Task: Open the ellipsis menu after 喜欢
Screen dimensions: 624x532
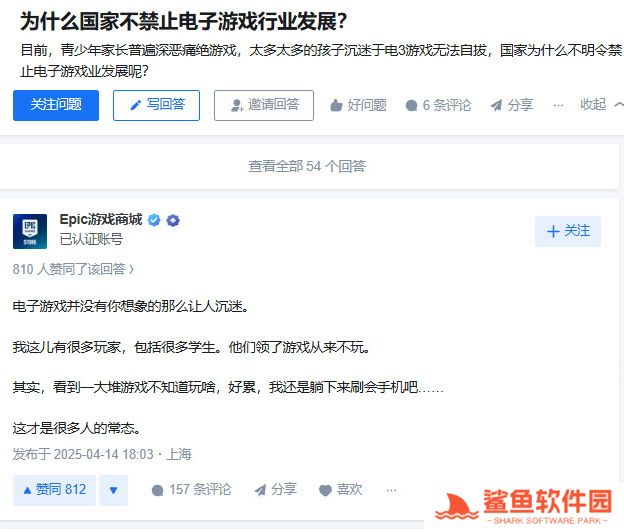Action: (x=391, y=490)
